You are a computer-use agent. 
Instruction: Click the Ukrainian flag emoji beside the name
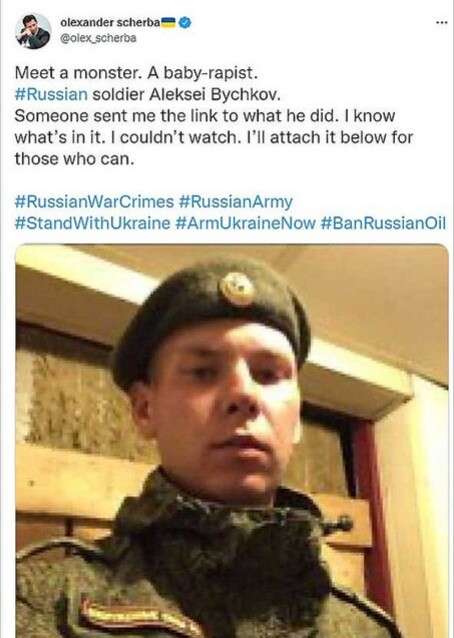pos(168,22)
